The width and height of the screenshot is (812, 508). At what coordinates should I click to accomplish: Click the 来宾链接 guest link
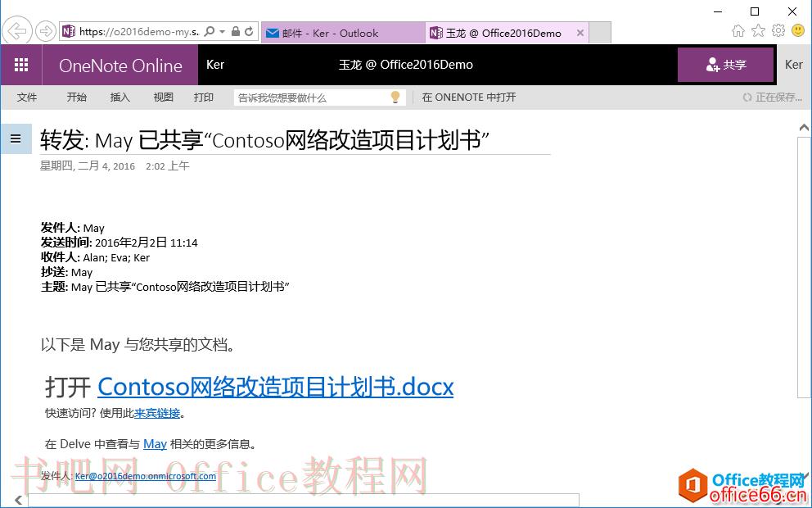click(157, 413)
